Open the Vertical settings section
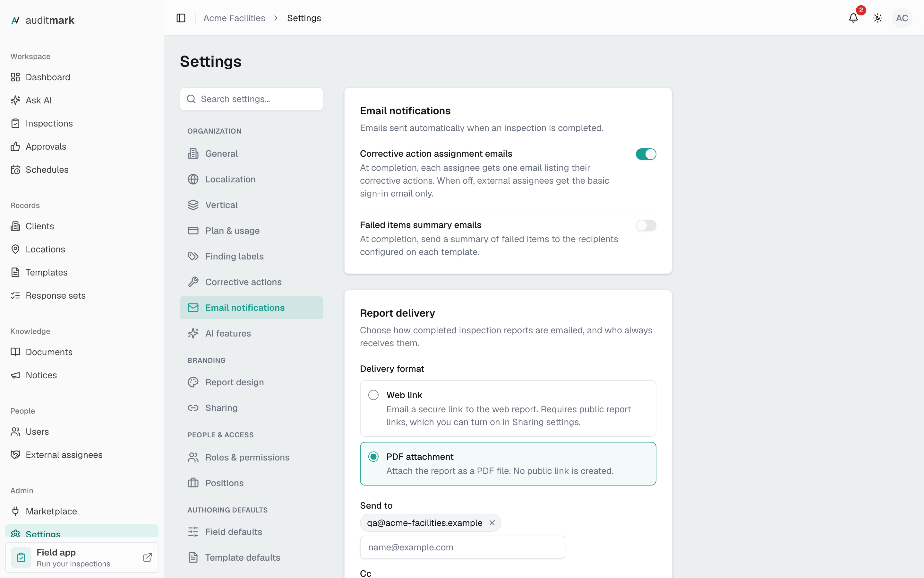 [x=251, y=205]
